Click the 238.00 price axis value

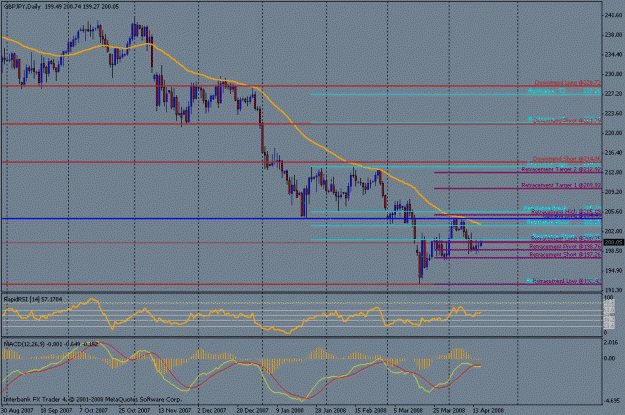click(613, 35)
